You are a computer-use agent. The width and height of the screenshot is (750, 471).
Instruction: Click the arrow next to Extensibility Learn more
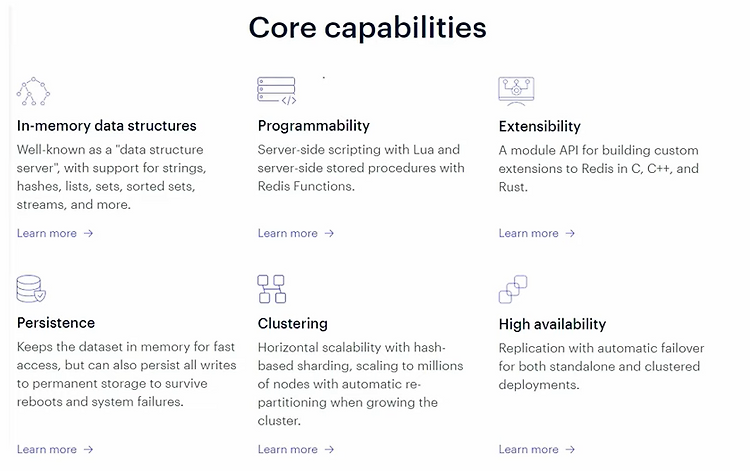pyautogui.click(x=570, y=233)
